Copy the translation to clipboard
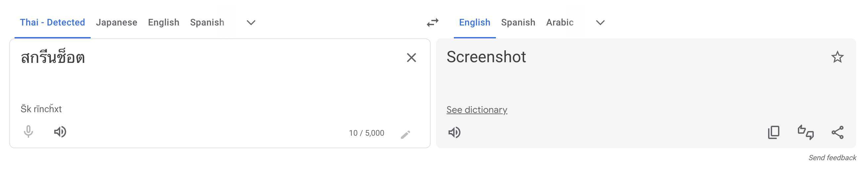 (x=773, y=132)
